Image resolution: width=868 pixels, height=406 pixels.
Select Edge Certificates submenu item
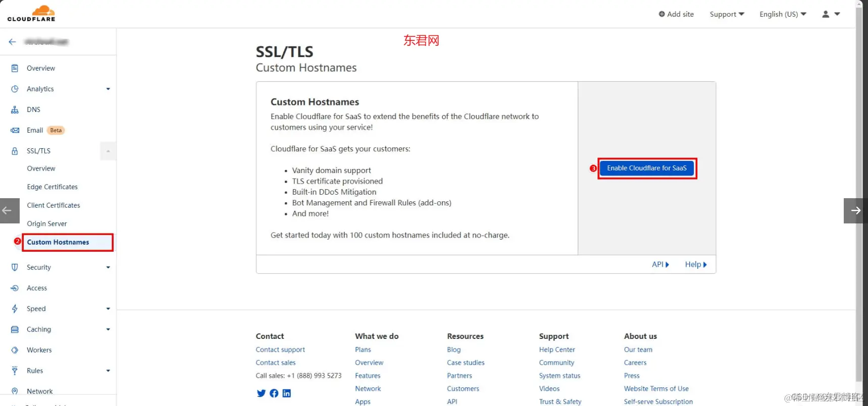[x=52, y=187]
